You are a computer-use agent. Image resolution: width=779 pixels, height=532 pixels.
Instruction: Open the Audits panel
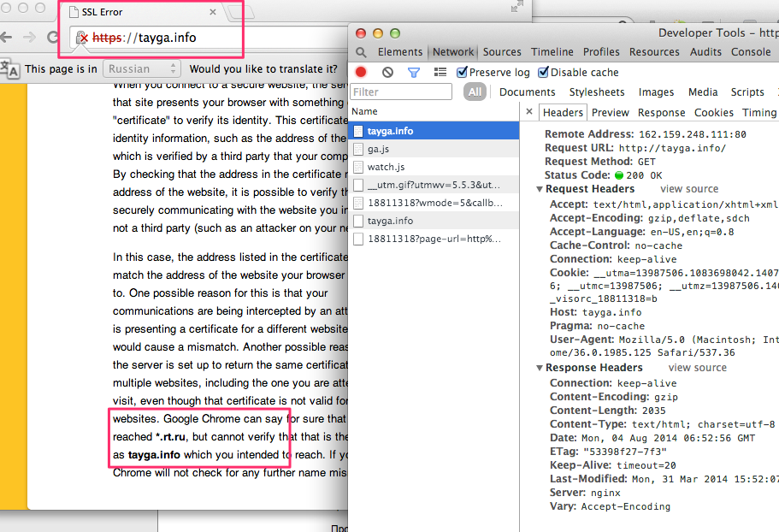tap(705, 51)
